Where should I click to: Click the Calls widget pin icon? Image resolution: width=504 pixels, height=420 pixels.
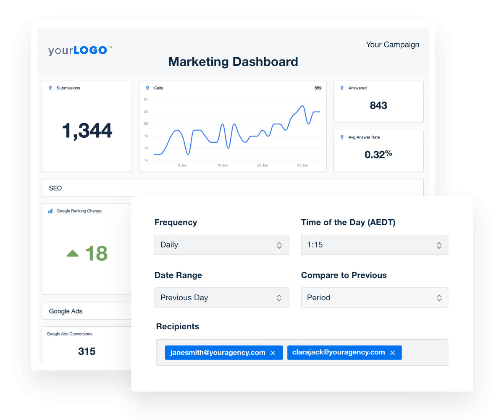click(147, 88)
